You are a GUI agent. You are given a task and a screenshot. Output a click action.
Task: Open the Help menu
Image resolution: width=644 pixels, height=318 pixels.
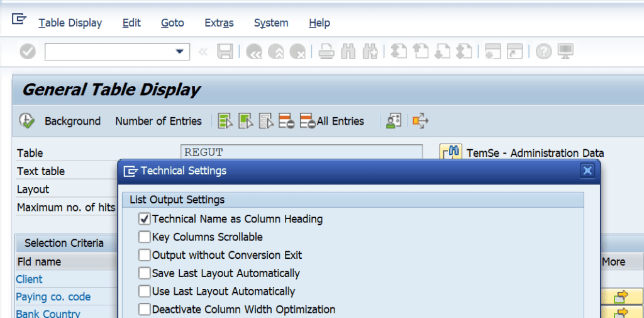319,23
